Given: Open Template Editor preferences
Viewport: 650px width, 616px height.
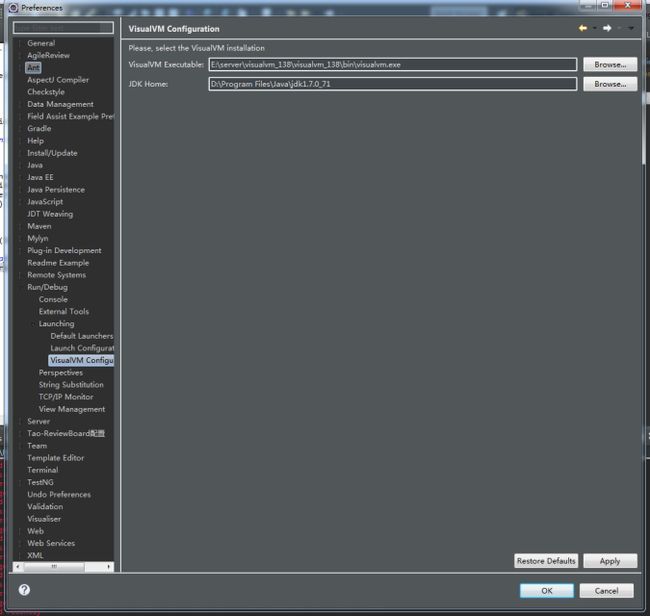Looking at the screenshot, I should pyautogui.click(x=56, y=458).
